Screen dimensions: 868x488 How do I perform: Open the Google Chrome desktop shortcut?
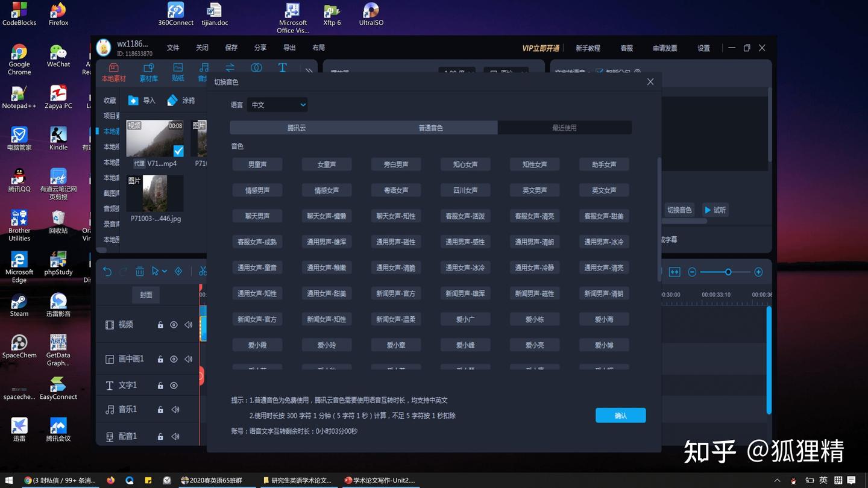point(19,60)
